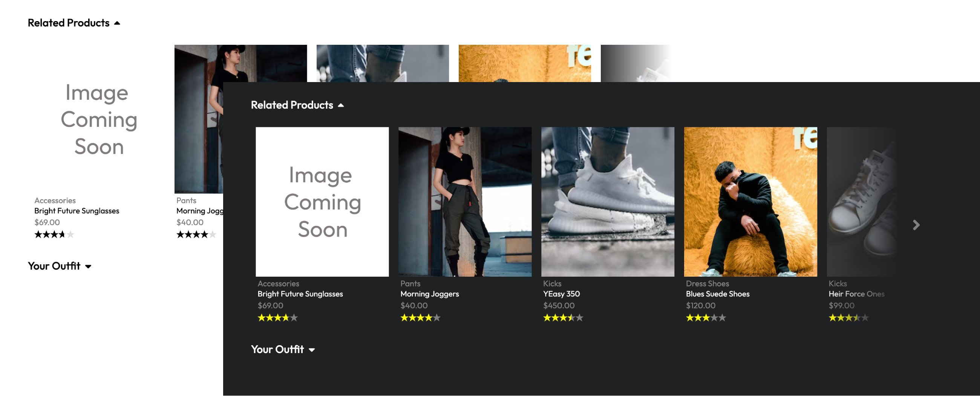Open the Bright Future Sunglasses product link
The height and width of the screenshot is (396, 980).
300,294
